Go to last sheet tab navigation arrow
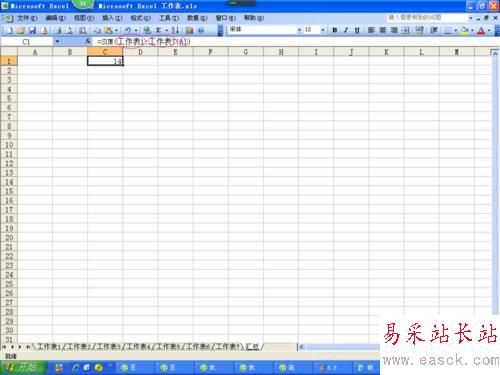 (28, 347)
